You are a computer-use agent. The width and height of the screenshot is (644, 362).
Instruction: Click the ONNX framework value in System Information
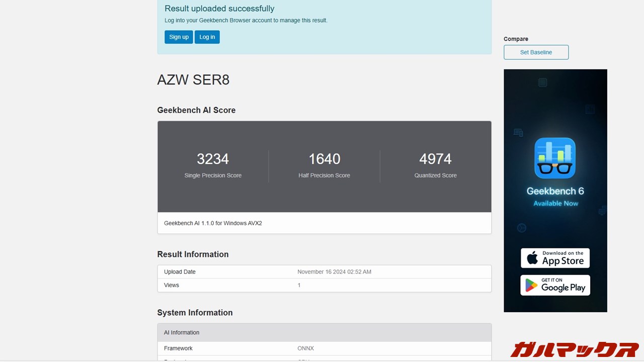(x=305, y=348)
